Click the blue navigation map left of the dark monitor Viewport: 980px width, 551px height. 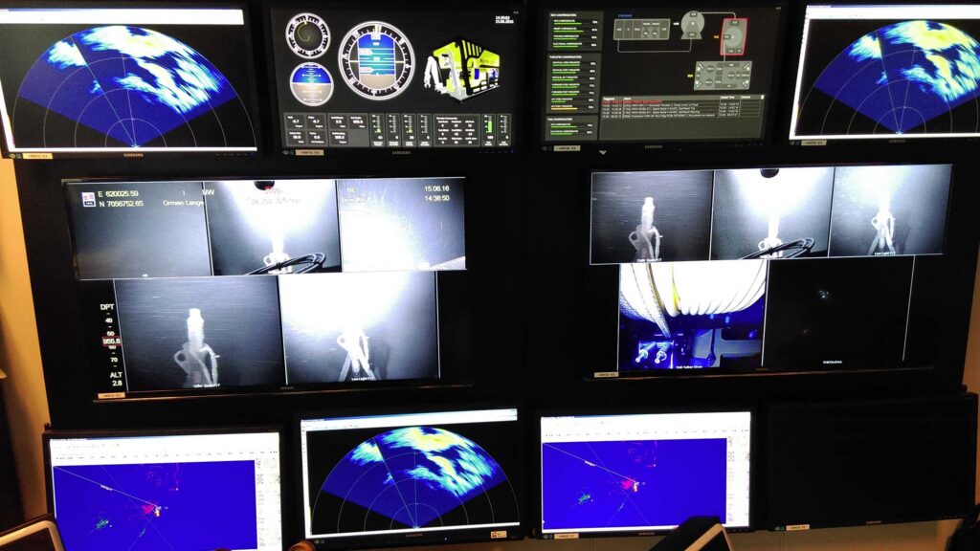click(635, 483)
